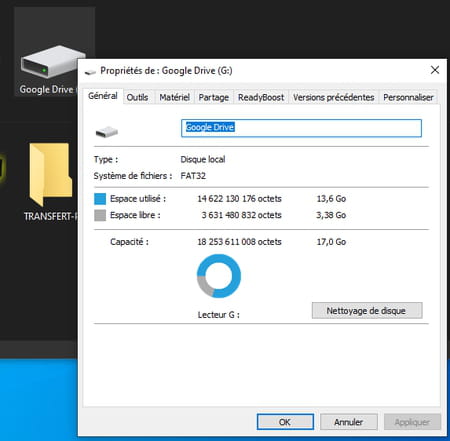The height and width of the screenshot is (441, 450).
Task: Click the "13,6 Go" used size
Action: pos(331,199)
